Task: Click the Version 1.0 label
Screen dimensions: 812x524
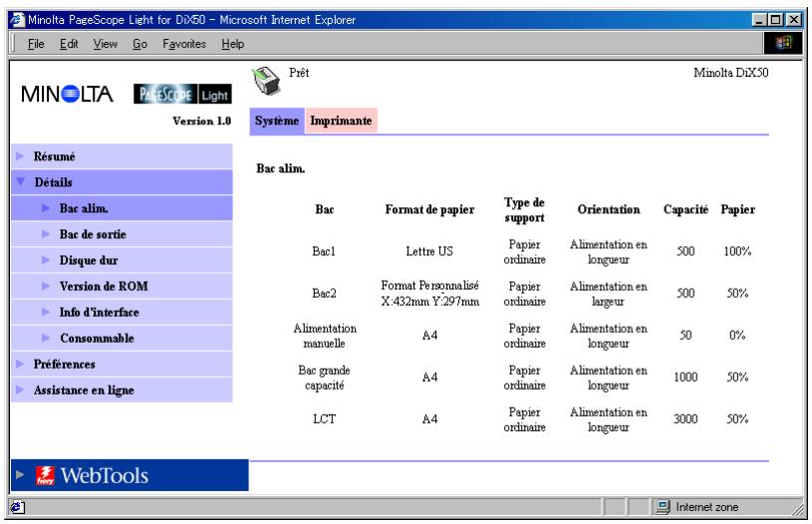Action: (x=201, y=121)
